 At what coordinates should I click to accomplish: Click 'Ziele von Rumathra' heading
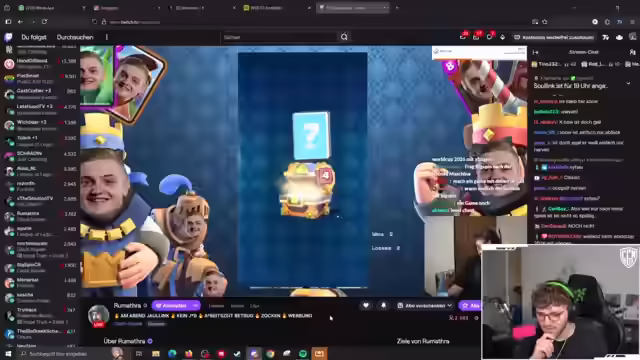click(423, 341)
